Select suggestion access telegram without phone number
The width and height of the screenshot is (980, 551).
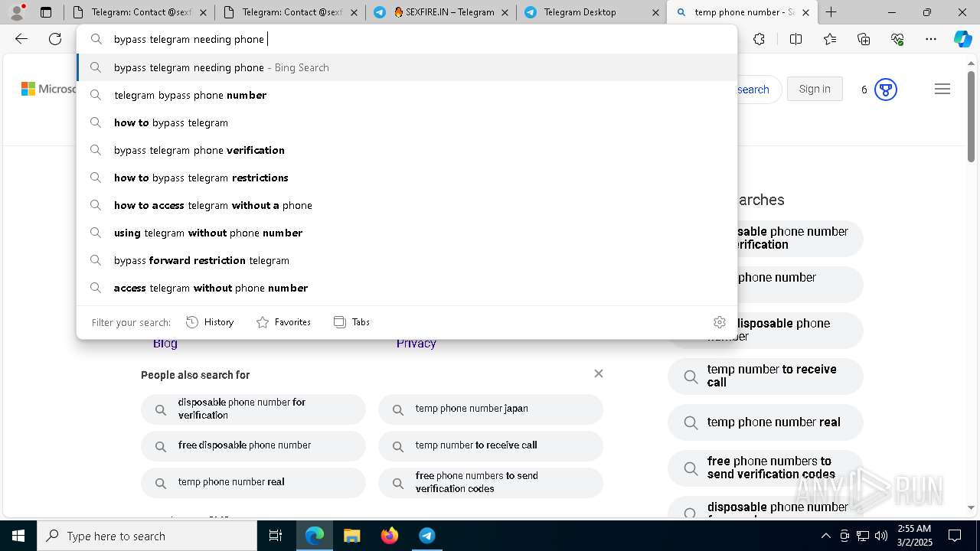[407, 288]
